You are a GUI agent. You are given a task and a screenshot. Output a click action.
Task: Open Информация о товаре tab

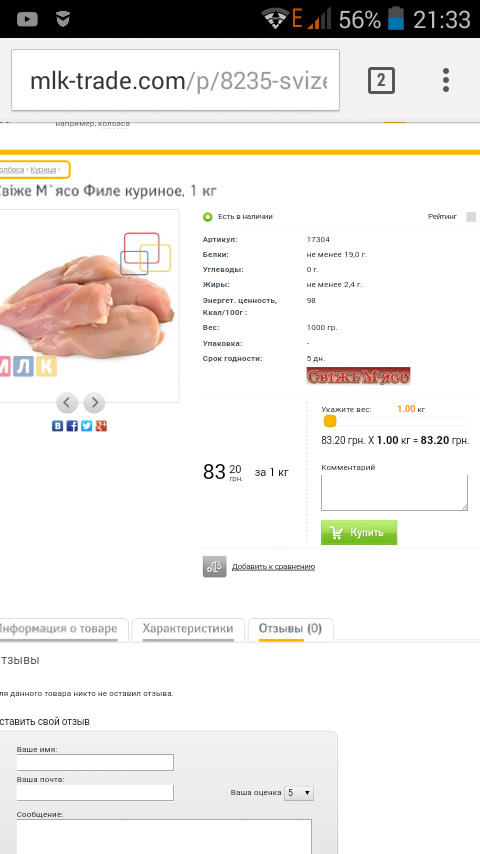point(58,629)
